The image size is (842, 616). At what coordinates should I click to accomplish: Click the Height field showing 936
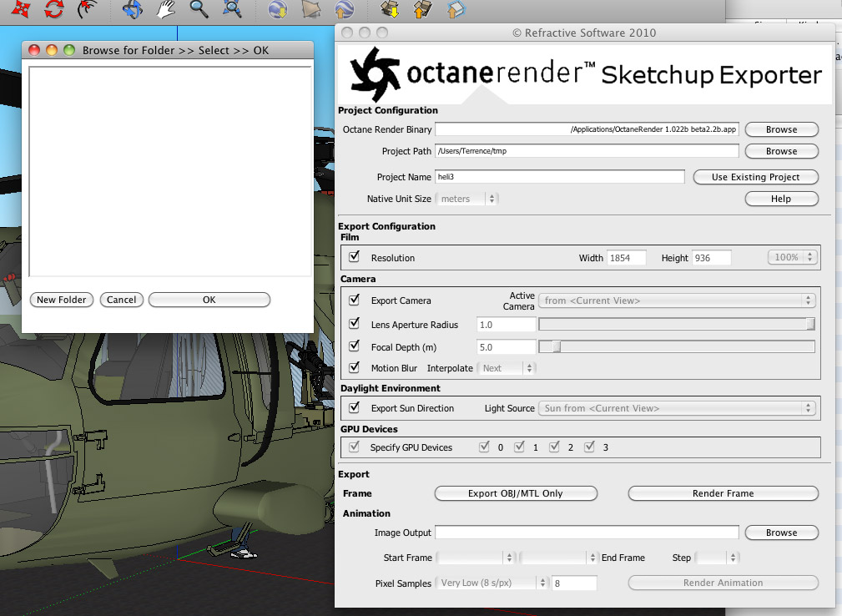tap(712, 258)
